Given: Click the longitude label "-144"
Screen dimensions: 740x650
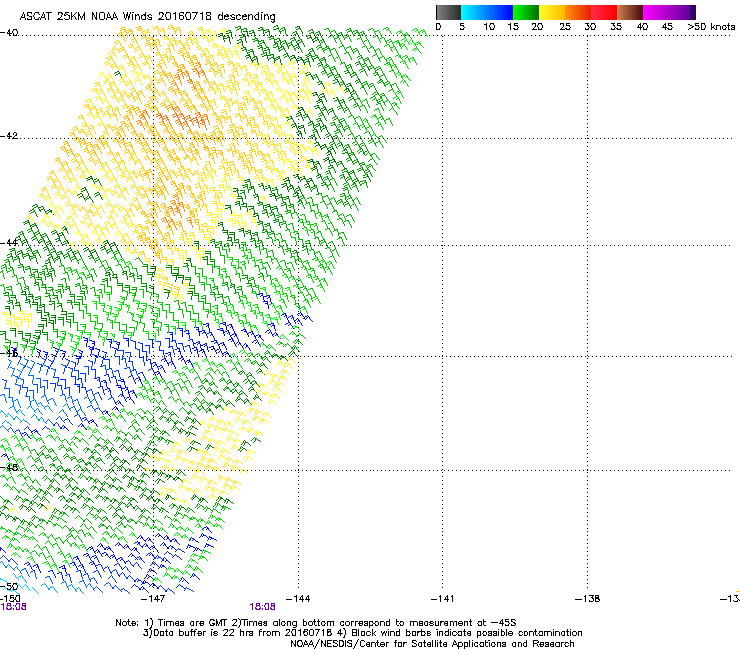Looking at the screenshot, I should tap(299, 599).
